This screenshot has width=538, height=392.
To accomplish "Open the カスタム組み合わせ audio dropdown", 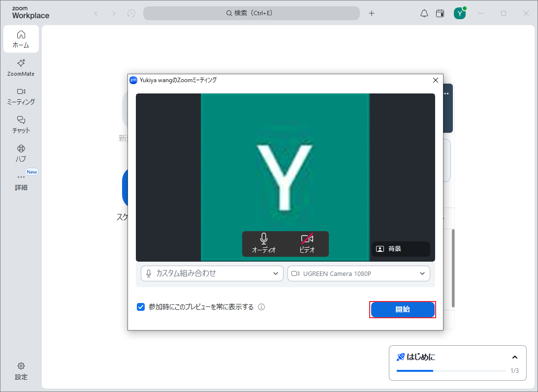I will coord(212,273).
